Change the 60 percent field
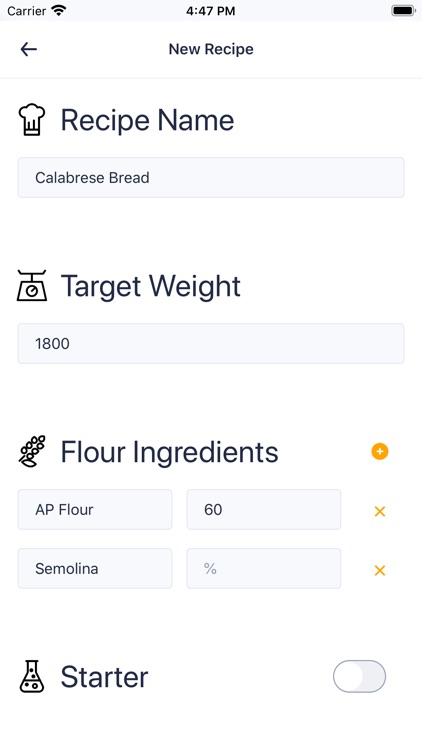Image resolution: width=422 pixels, height=750 pixels. pyautogui.click(x=264, y=509)
